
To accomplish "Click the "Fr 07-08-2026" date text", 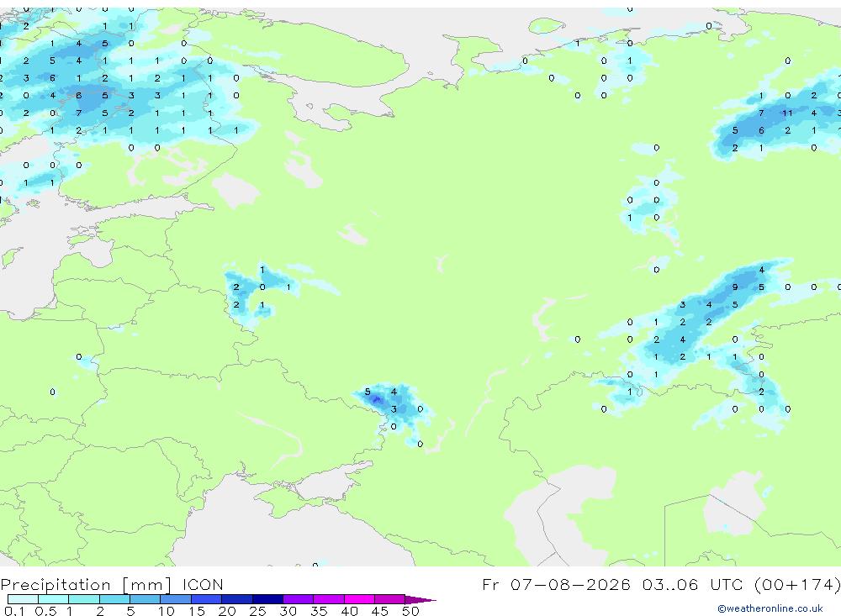I will click(x=556, y=584).
